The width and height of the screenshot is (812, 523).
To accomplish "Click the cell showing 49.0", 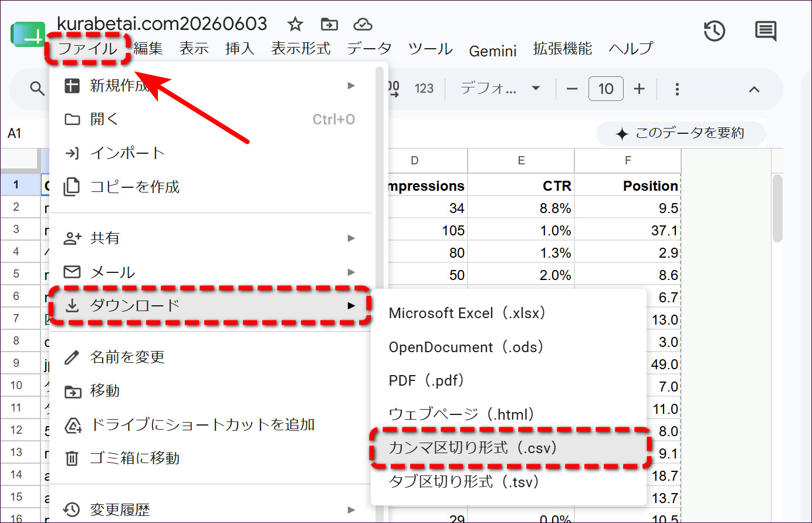I will (x=663, y=364).
